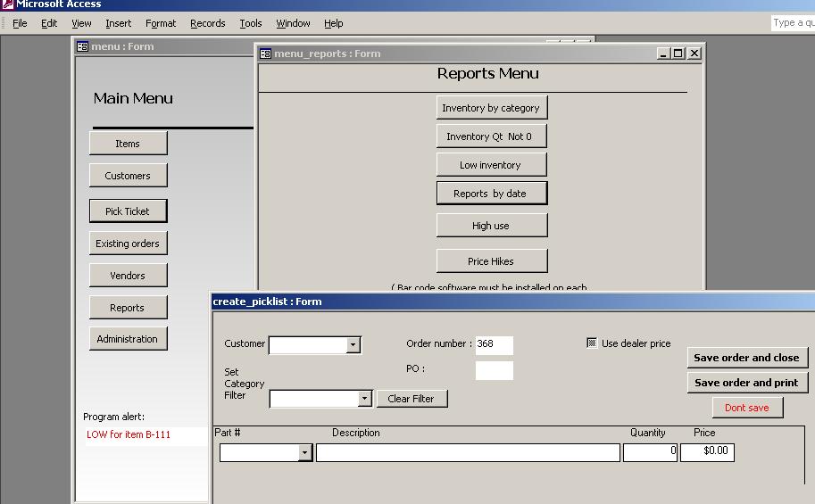Click the Price Hikes button
Viewport: 815px width, 504px height.
pyautogui.click(x=491, y=260)
